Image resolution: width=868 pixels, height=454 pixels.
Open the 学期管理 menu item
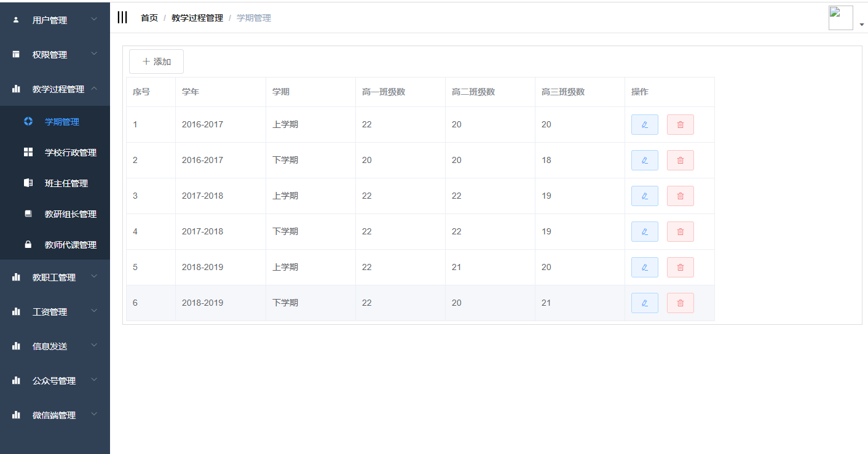click(55, 121)
